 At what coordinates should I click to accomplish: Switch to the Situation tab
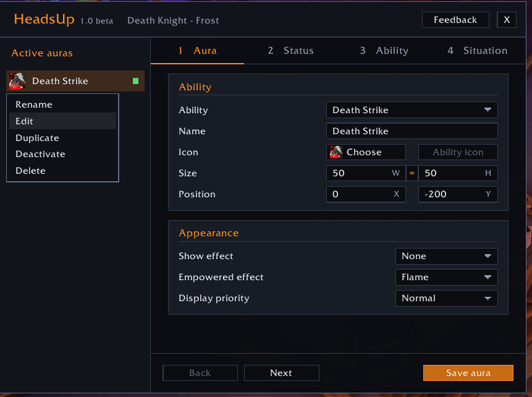(478, 51)
